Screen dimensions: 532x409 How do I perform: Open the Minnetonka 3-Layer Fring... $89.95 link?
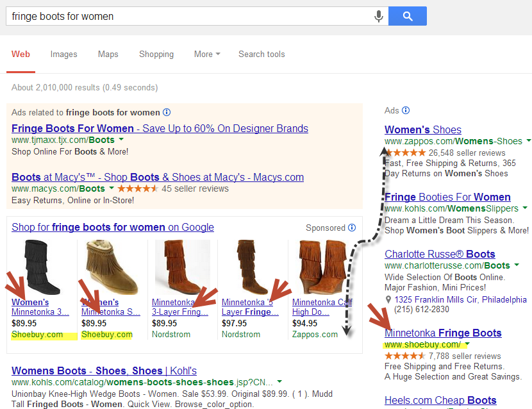click(180, 307)
